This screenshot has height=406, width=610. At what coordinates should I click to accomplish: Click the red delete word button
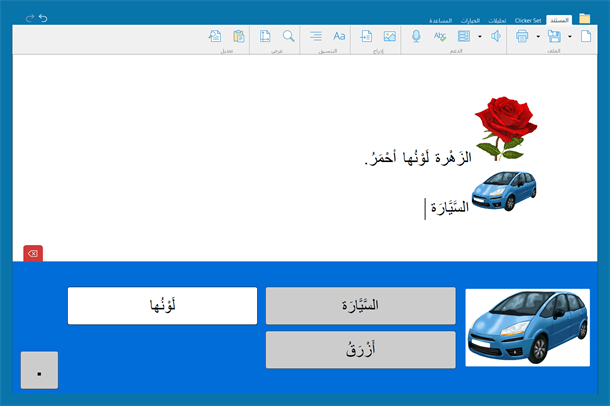33,254
